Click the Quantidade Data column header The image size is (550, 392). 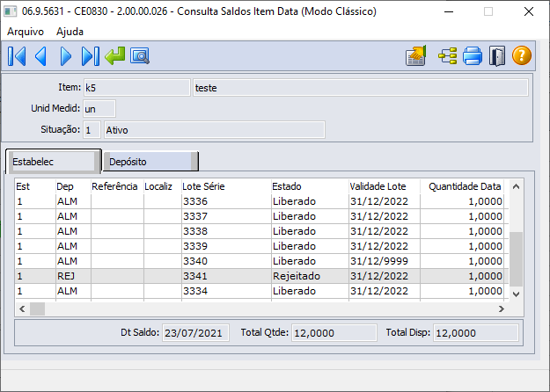(x=462, y=186)
